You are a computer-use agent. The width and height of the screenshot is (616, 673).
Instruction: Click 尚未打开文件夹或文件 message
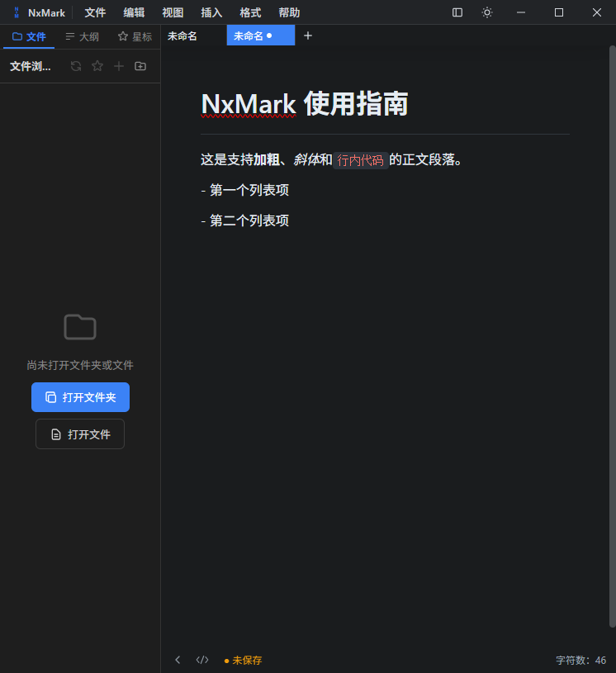click(80, 365)
